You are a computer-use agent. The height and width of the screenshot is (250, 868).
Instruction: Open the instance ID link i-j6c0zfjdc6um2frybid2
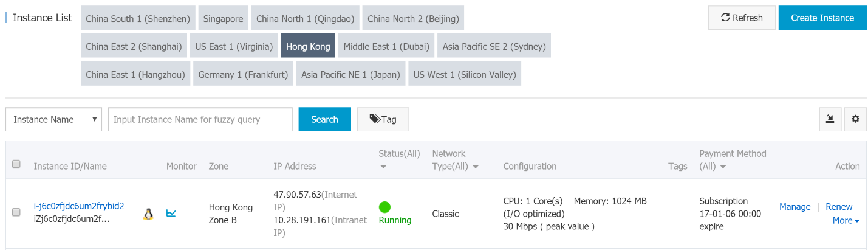[x=79, y=206]
